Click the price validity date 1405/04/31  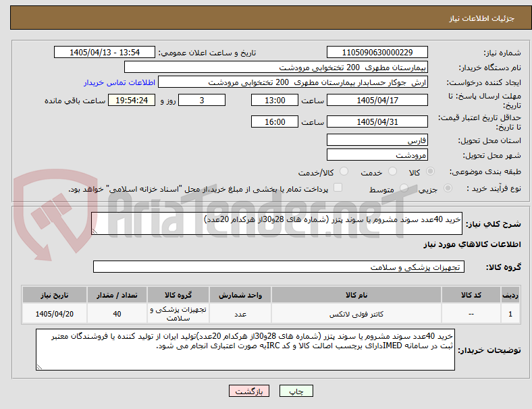click(377, 121)
